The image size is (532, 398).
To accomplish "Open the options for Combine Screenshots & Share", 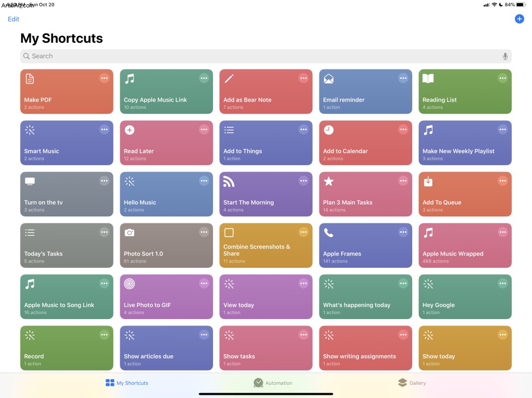I will pyautogui.click(x=303, y=232).
